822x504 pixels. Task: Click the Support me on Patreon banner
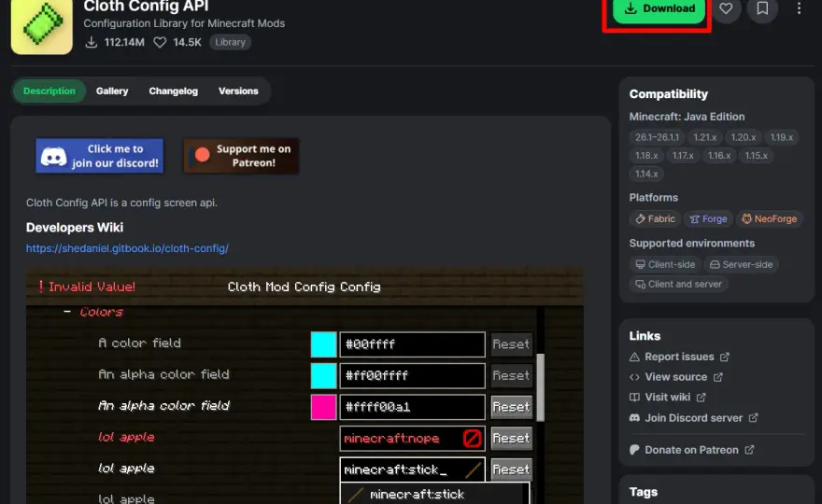pyautogui.click(x=241, y=156)
